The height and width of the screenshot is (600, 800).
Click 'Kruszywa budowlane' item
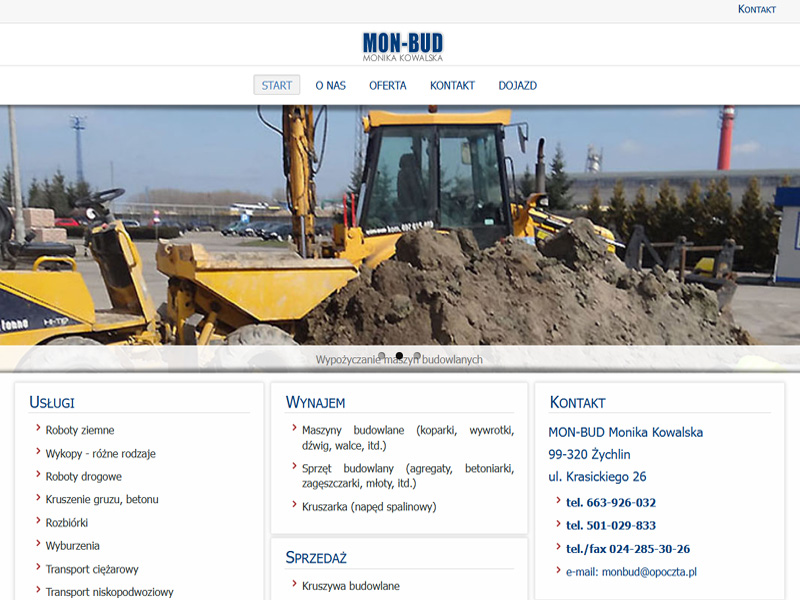click(x=351, y=586)
